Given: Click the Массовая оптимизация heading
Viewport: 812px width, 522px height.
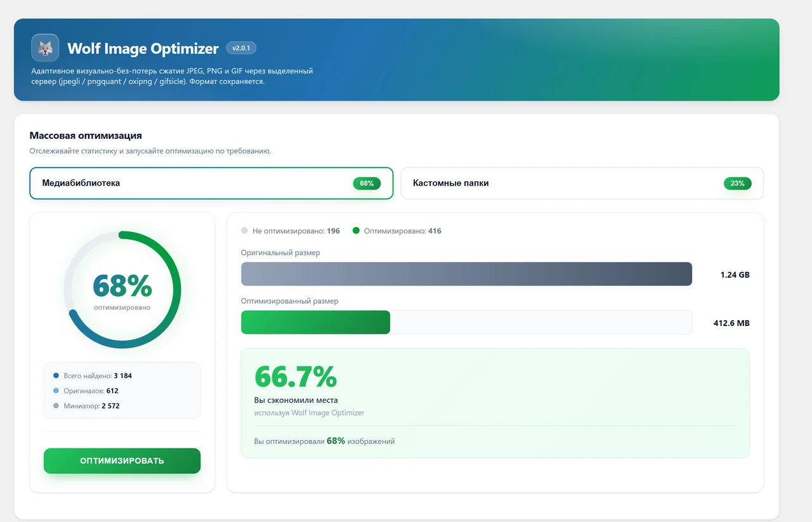Looking at the screenshot, I should pyautogui.click(x=86, y=135).
